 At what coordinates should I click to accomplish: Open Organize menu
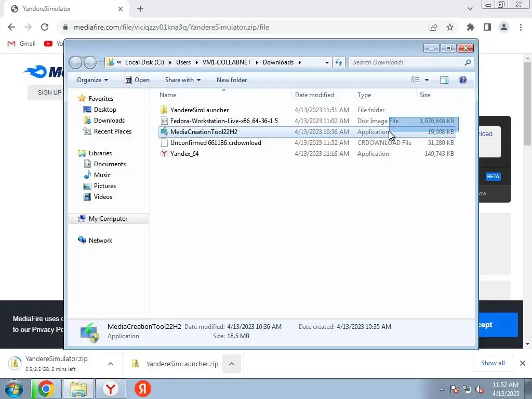click(92, 80)
